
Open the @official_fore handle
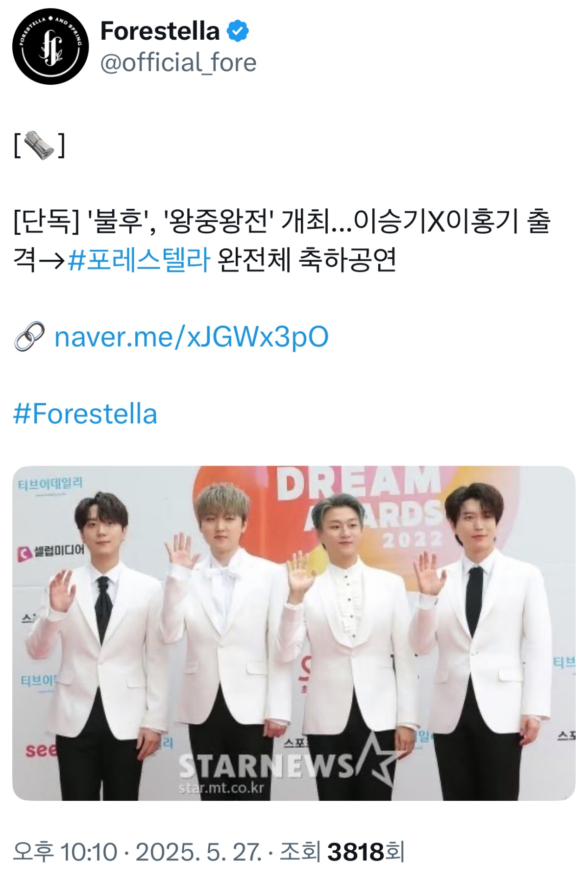click(x=178, y=63)
